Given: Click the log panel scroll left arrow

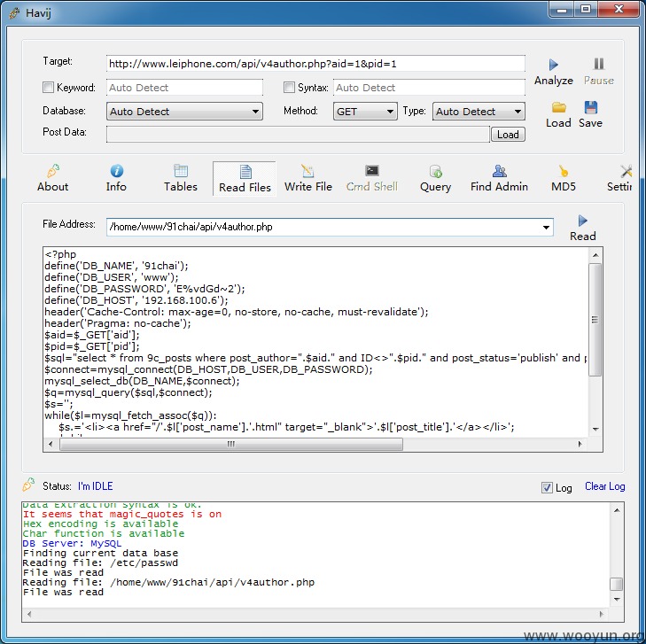Looking at the screenshot, I should click(29, 614).
